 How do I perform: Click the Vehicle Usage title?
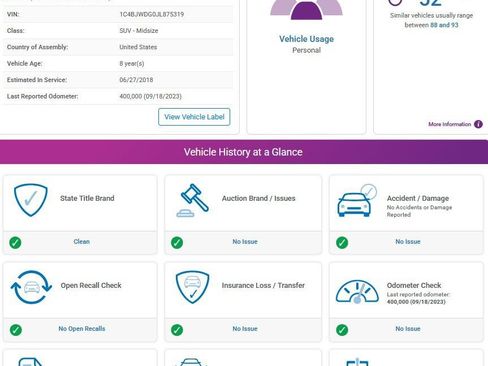pyautogui.click(x=306, y=39)
